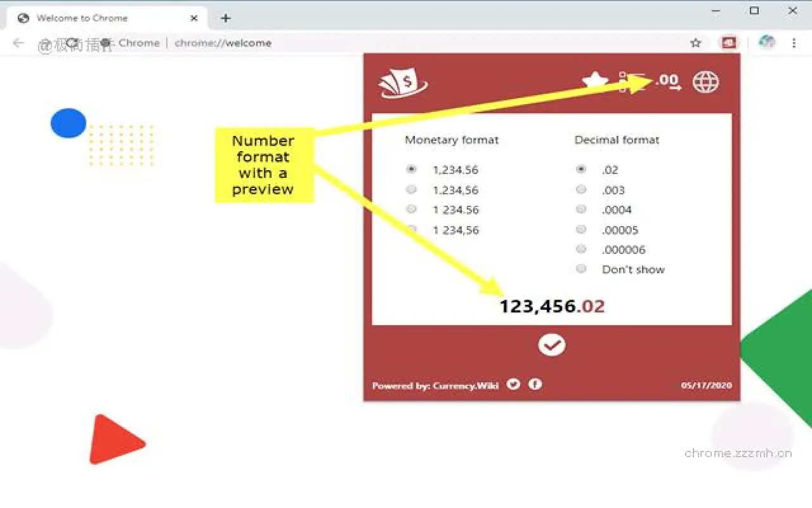Click the currency converter money logo
The height and width of the screenshot is (508, 812).
click(403, 83)
